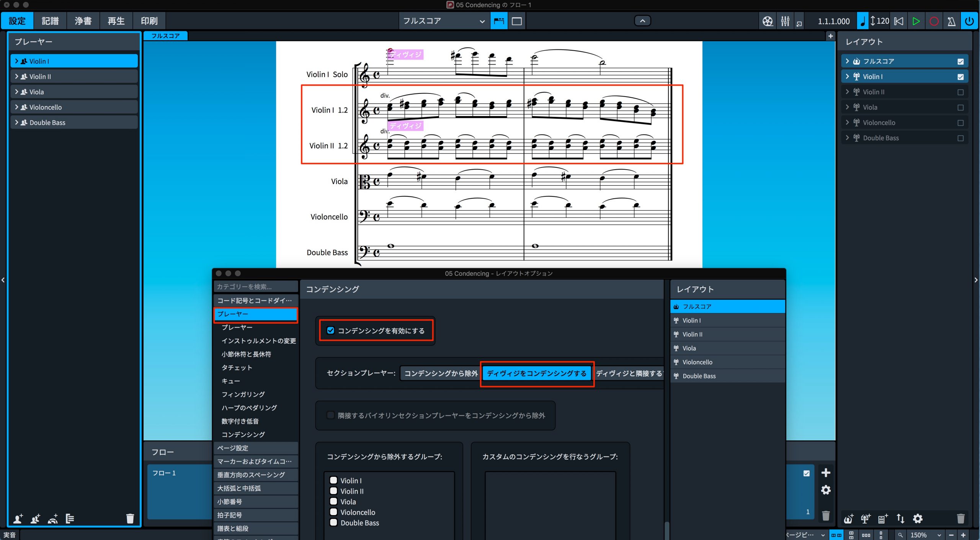Check 隣接するバイオリンセクションプレーヤー exclusion checkbox
The height and width of the screenshot is (540, 980).
coord(331,415)
